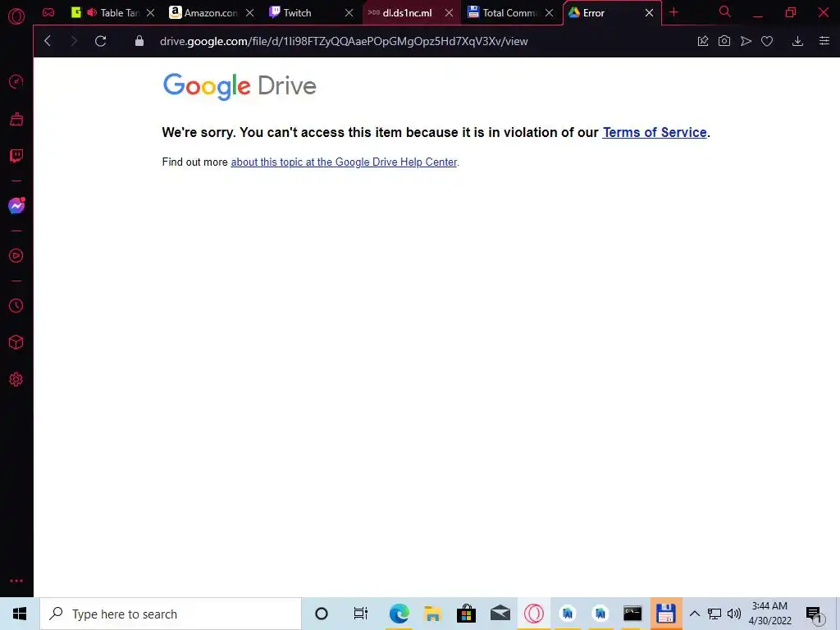Close the Twitch tab
The height and width of the screenshot is (630, 840).
(x=349, y=13)
